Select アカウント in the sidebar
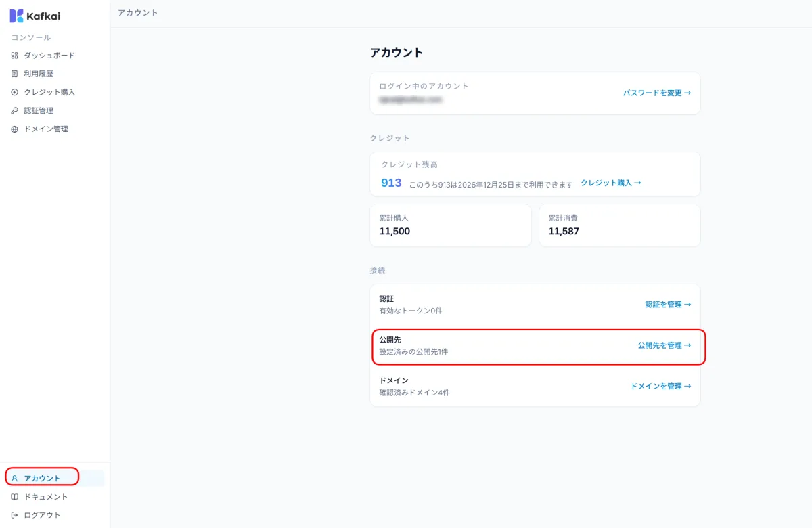 click(x=55, y=478)
